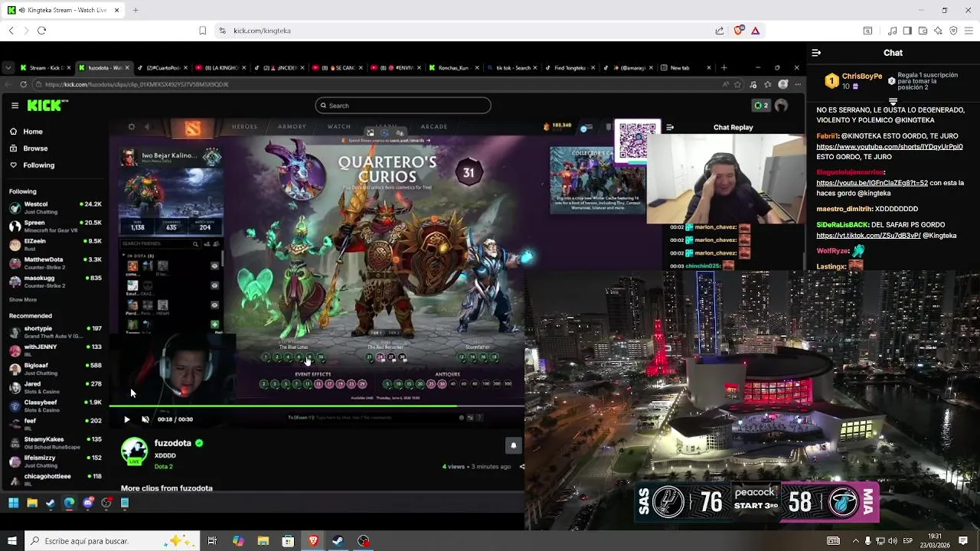Toggle the Brave sidebar panel icon
Viewport: 980px width, 551px height.
point(907,31)
